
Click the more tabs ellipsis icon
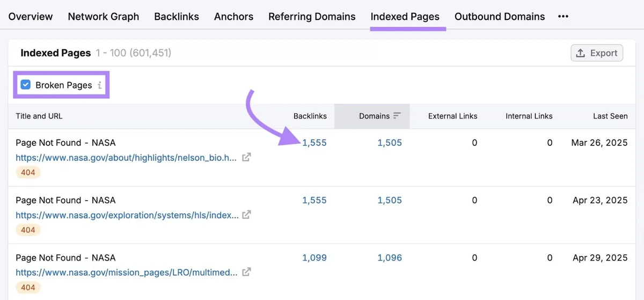click(x=563, y=17)
